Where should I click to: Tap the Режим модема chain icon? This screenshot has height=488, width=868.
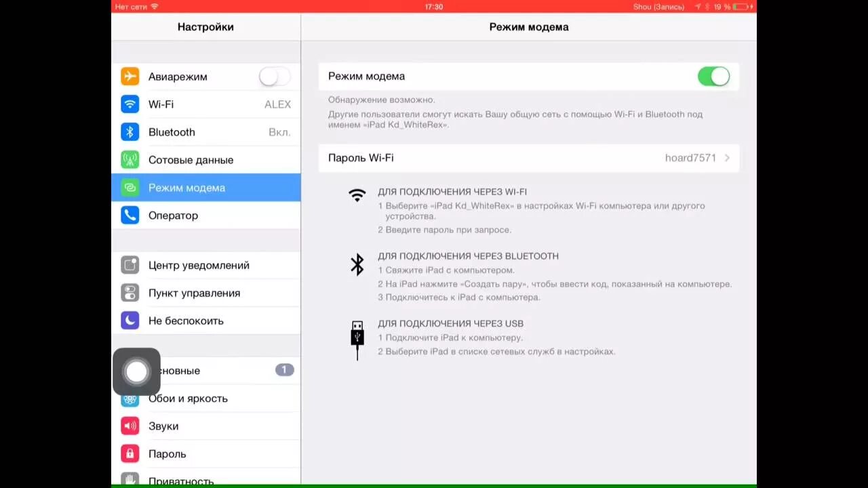point(130,188)
